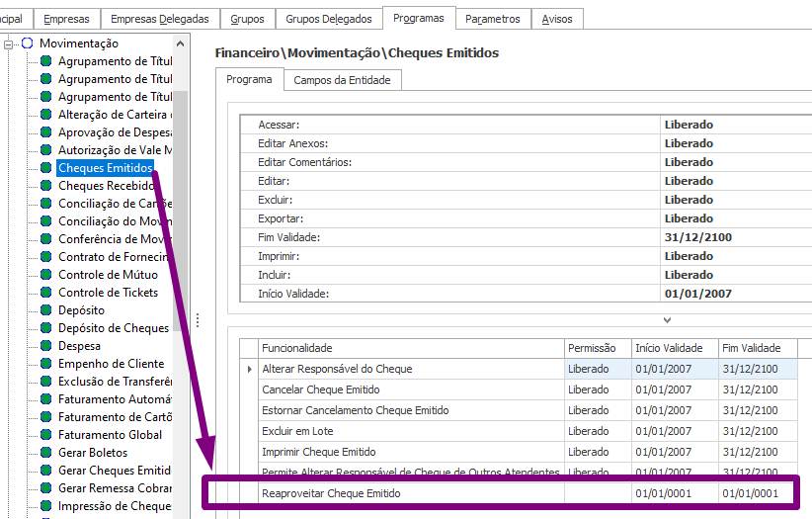Click the green icon beside Controle de Mútuo
The width and height of the screenshot is (812, 519).
pyautogui.click(x=45, y=275)
